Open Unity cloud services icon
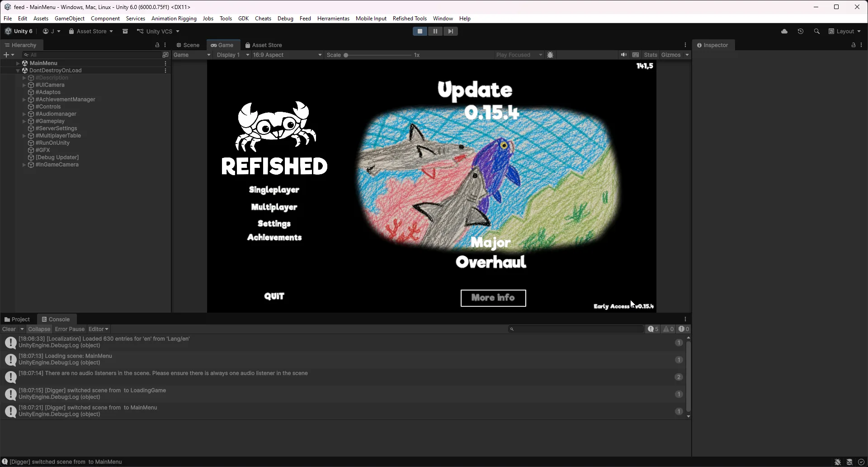Screen dimensions: 868x467 [x=784, y=31]
